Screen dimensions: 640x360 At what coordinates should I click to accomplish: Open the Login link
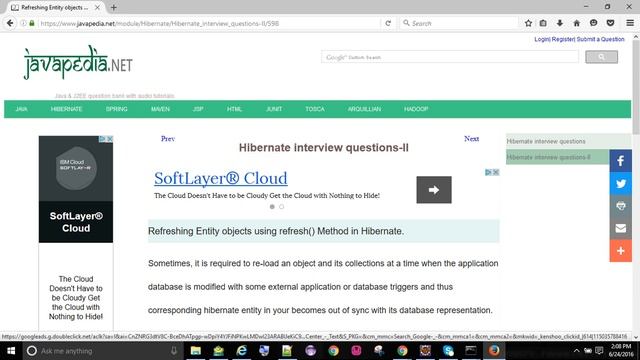coord(542,39)
